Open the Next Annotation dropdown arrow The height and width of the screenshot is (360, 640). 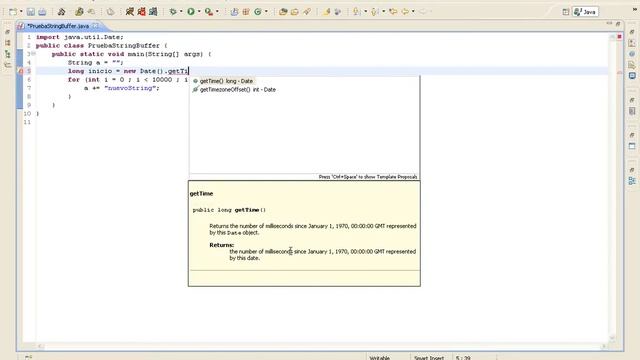coord(365,12)
